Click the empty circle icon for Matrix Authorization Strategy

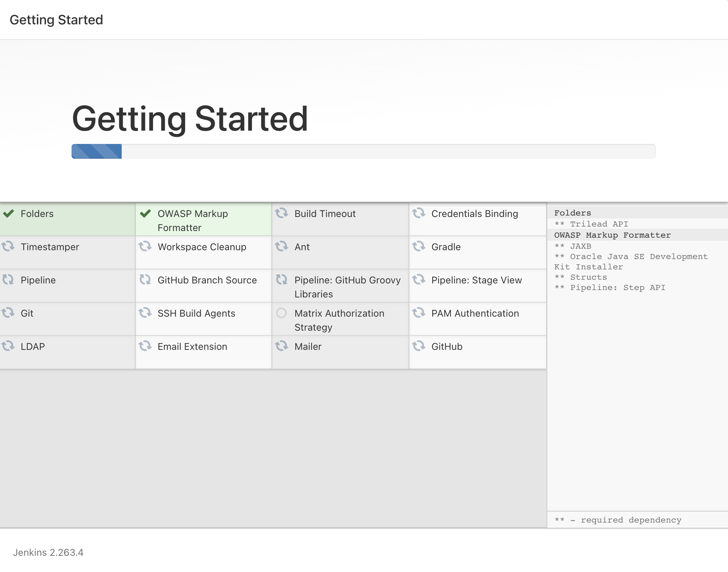click(x=281, y=313)
